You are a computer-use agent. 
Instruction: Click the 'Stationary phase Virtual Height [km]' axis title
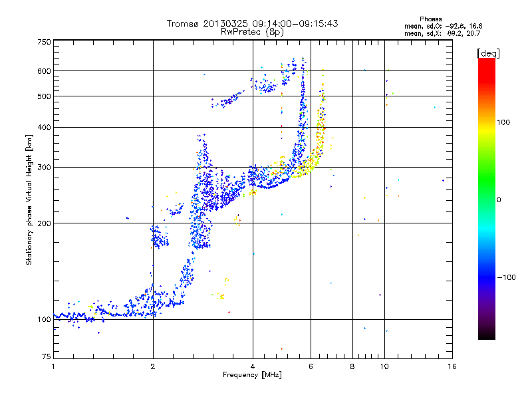[x=29, y=199]
